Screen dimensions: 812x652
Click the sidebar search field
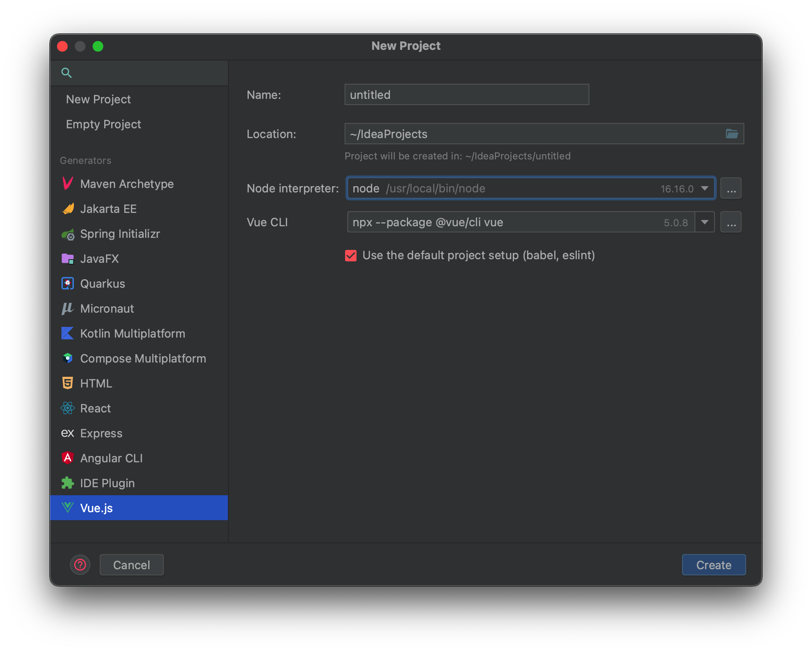pyautogui.click(x=139, y=73)
